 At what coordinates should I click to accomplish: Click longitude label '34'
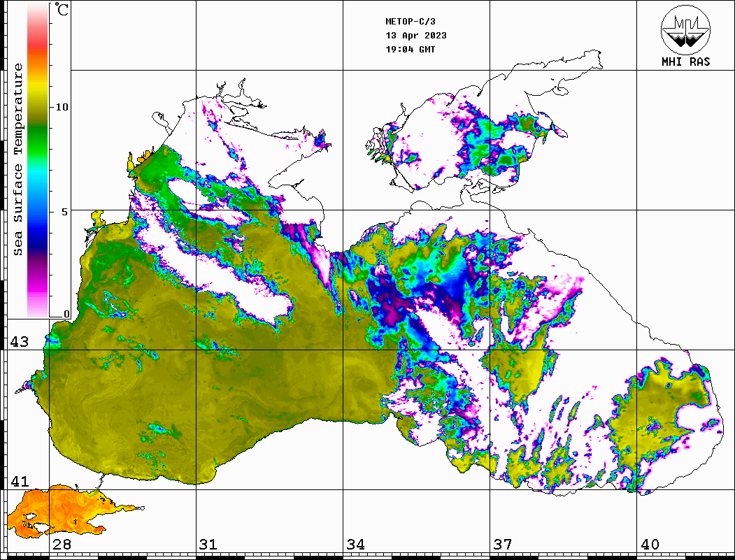point(355,545)
